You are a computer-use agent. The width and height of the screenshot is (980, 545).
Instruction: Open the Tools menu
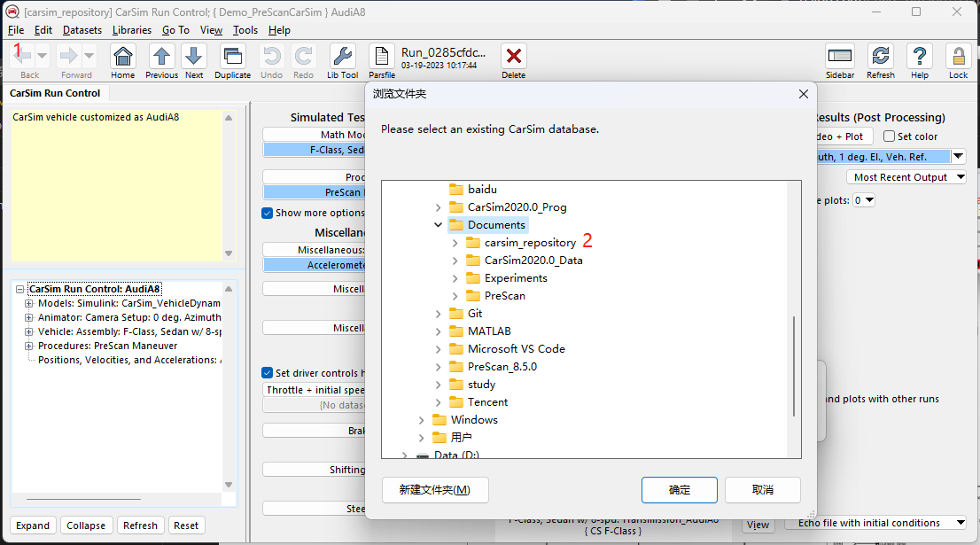245,30
